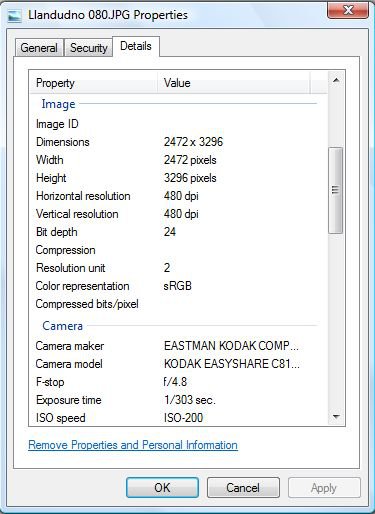Select the Resolution unit row
The width and height of the screenshot is (375, 514).
click(x=179, y=268)
